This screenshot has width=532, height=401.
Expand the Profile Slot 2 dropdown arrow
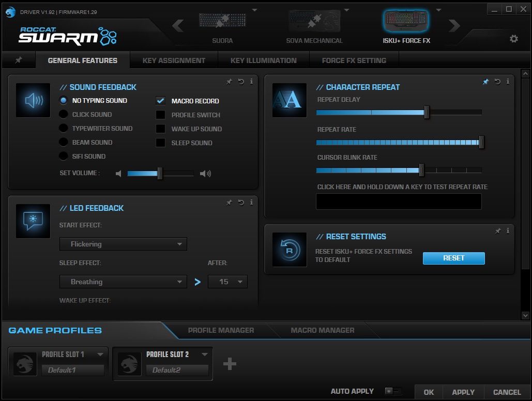click(205, 354)
